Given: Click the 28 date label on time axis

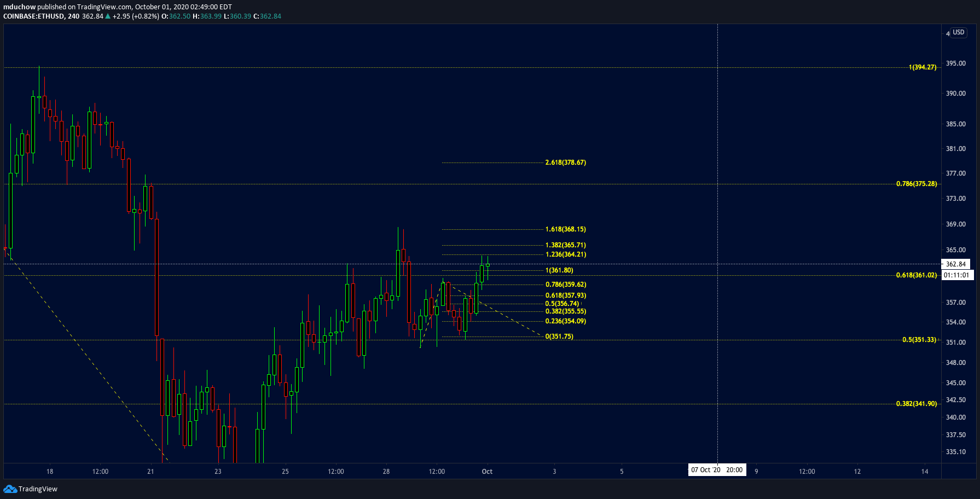Looking at the screenshot, I should click(x=386, y=472).
